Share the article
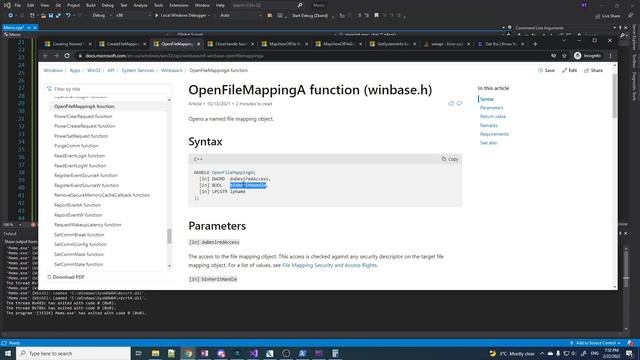This screenshot has height=360, width=640. (593, 70)
